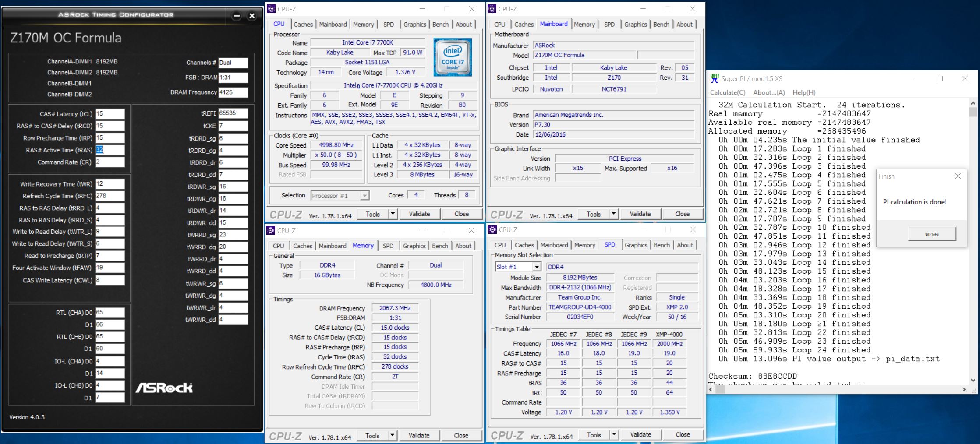
Task: Open the Slot #1 memory slot dropdown
Action: pos(537,267)
